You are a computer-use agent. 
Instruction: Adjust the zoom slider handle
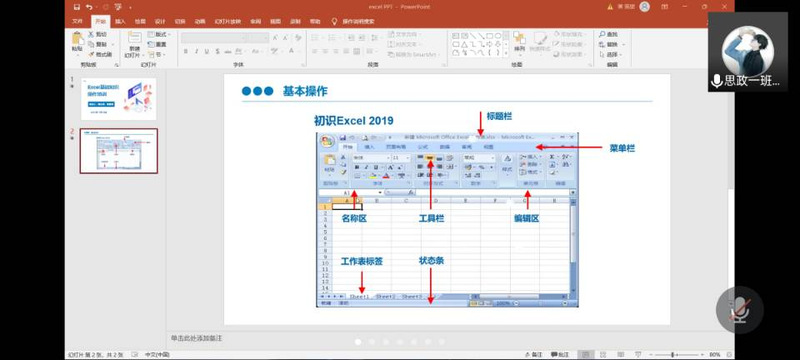(x=672, y=354)
